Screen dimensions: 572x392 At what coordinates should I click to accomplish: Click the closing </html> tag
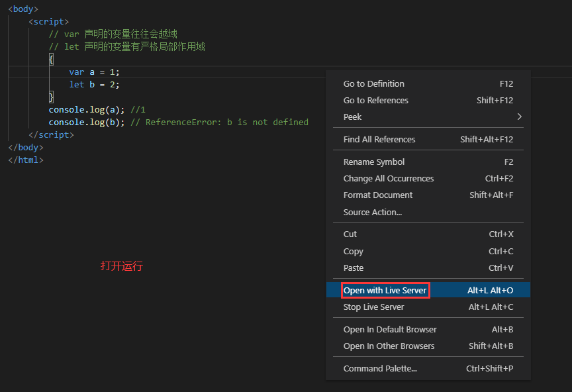[26, 160]
